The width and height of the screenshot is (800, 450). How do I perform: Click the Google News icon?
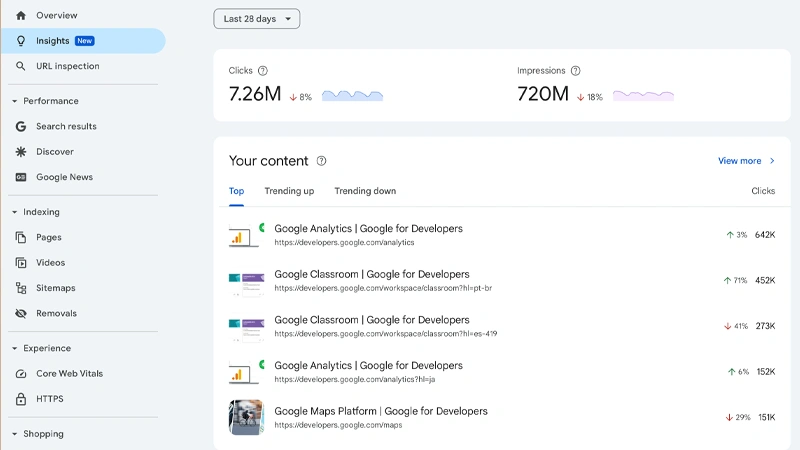(x=20, y=177)
